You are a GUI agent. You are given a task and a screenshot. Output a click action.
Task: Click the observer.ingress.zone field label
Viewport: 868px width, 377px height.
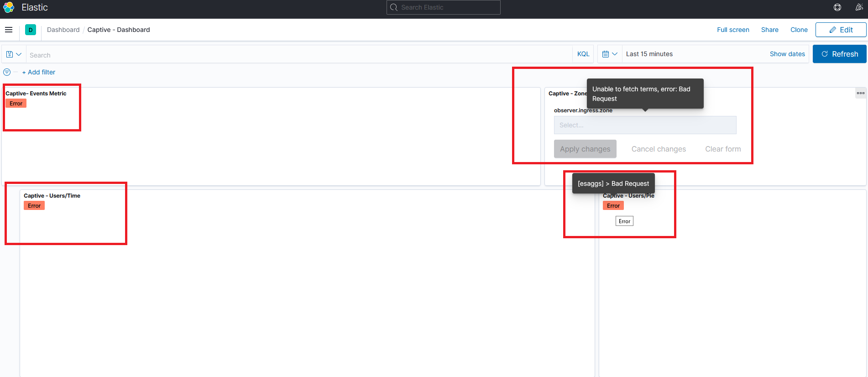coord(583,110)
